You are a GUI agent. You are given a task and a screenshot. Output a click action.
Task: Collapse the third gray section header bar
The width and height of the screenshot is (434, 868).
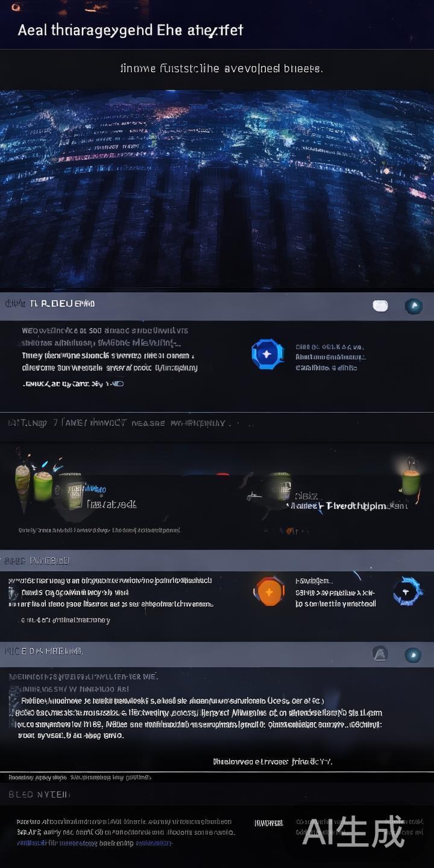coord(217,561)
